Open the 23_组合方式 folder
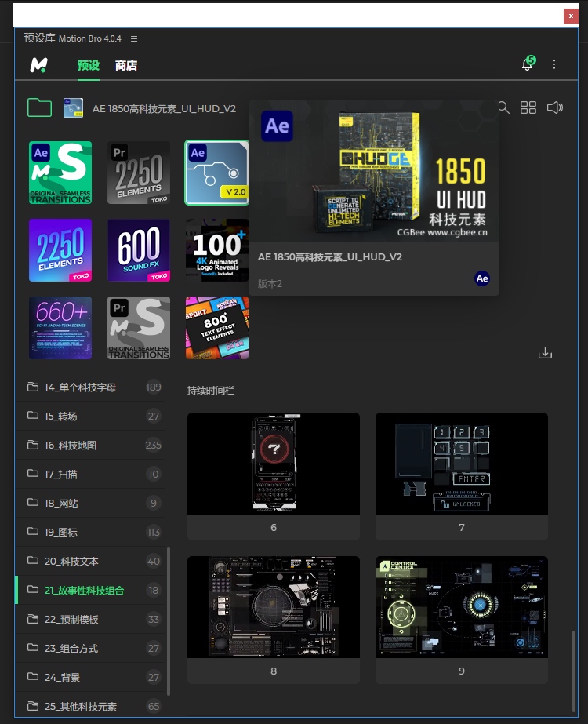 point(90,648)
